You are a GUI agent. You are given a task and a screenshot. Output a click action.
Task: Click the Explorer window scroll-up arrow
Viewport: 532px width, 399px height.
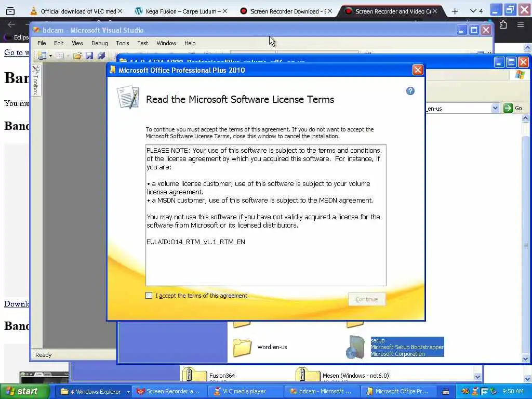click(x=525, y=118)
